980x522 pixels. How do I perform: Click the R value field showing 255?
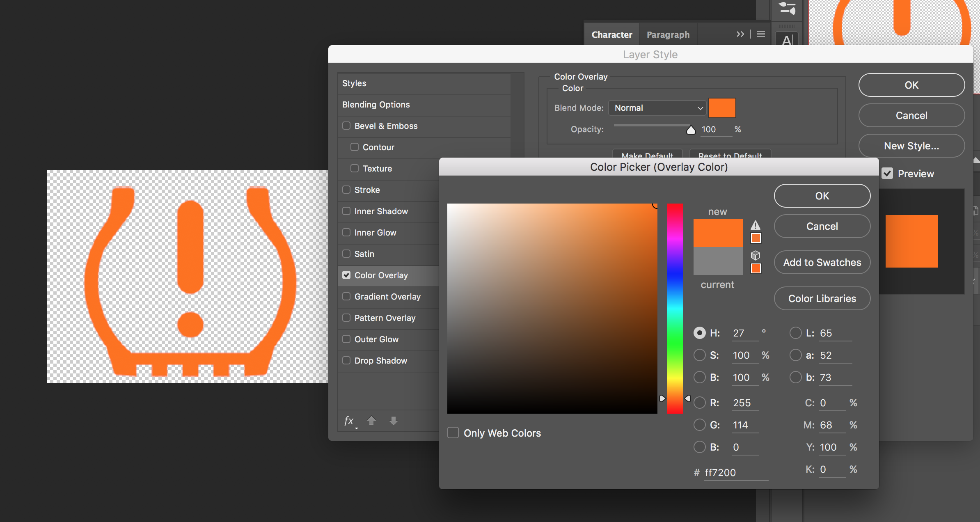[745, 403]
